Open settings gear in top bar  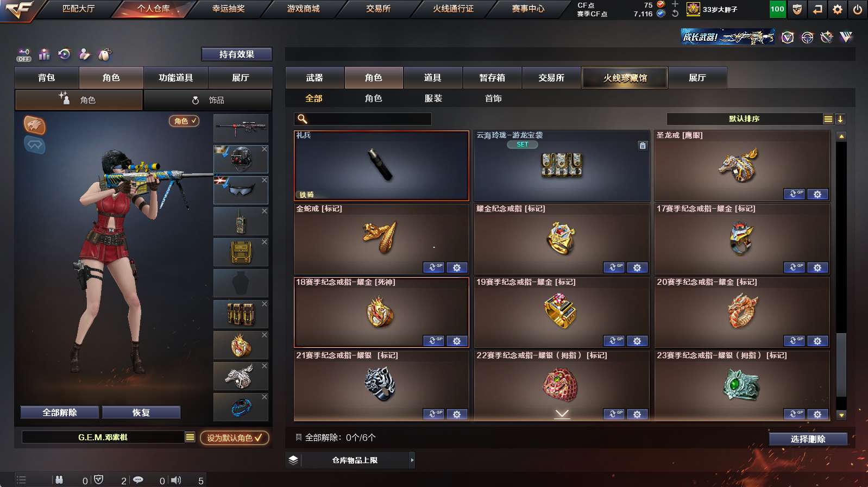[x=838, y=9]
